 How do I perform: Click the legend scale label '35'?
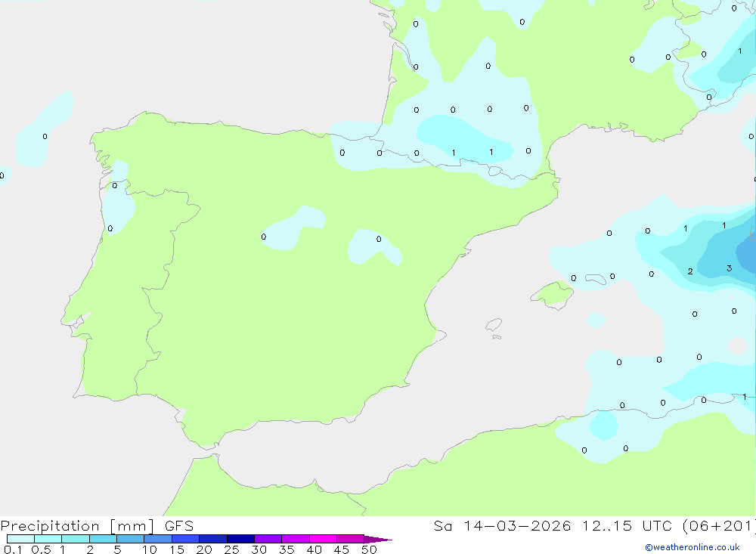287,549
